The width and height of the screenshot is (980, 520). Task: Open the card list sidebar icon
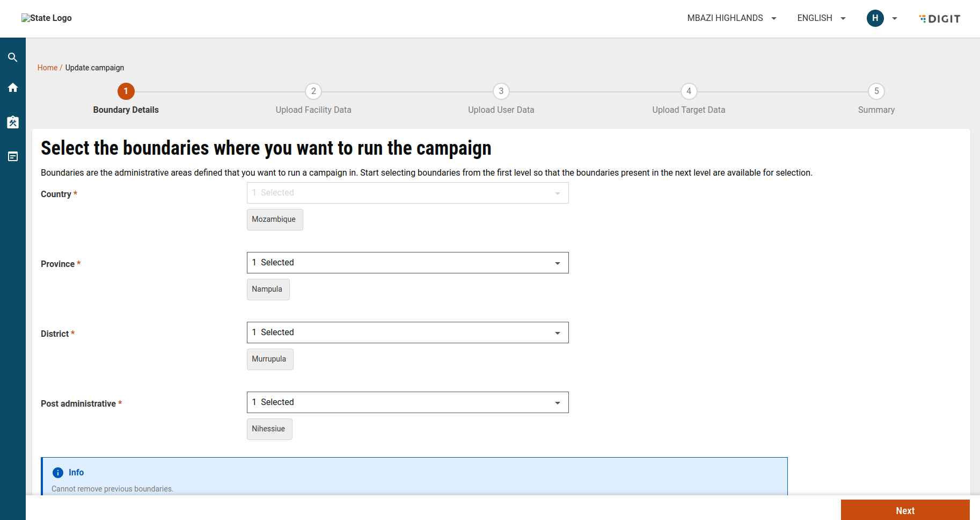pyautogui.click(x=13, y=156)
